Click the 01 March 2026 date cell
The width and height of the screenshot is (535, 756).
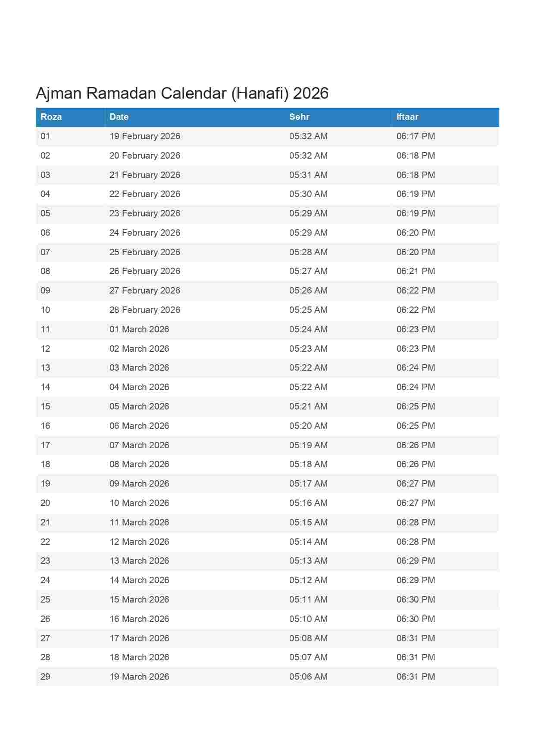pyautogui.click(x=139, y=329)
